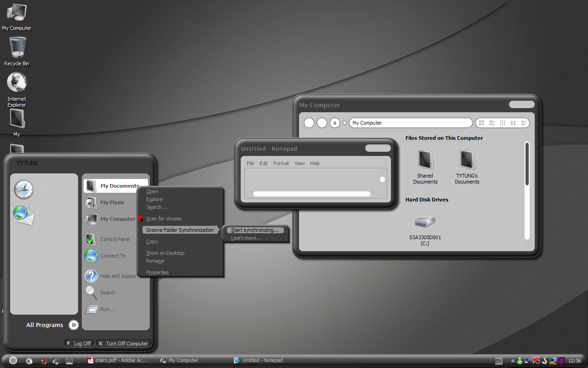Image resolution: width=588 pixels, height=368 pixels.
Task: Open My Computer in the Start menu
Action: click(x=110, y=219)
